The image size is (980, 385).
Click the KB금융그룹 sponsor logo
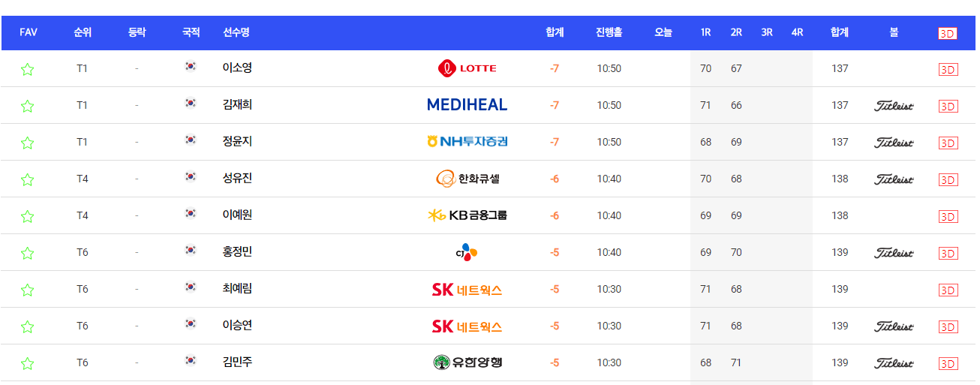tap(467, 215)
